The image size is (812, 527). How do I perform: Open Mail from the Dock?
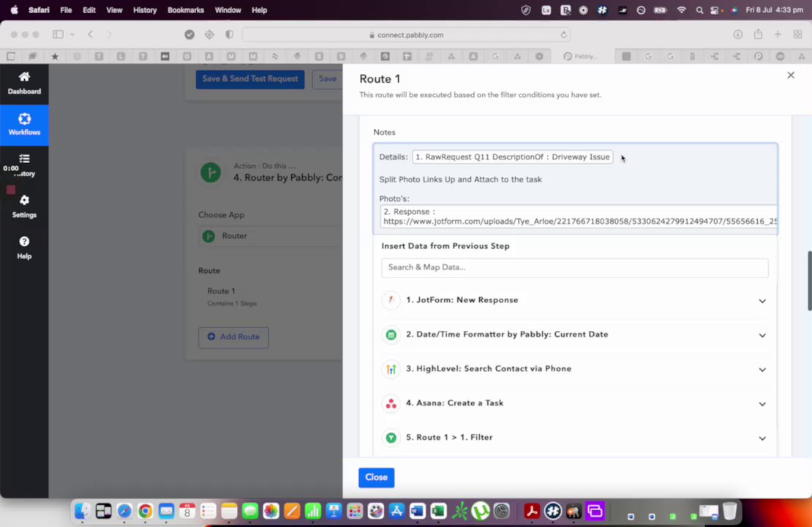click(166, 512)
